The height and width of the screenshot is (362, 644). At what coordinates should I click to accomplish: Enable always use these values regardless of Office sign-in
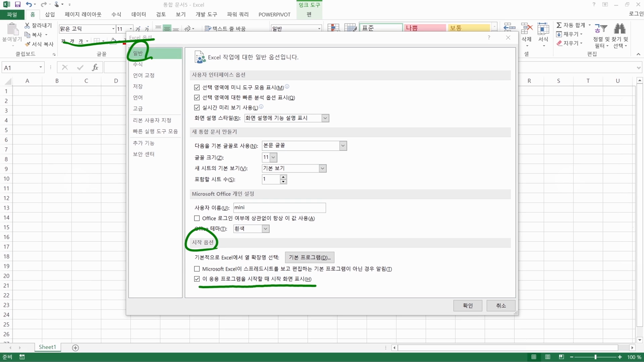point(197,218)
